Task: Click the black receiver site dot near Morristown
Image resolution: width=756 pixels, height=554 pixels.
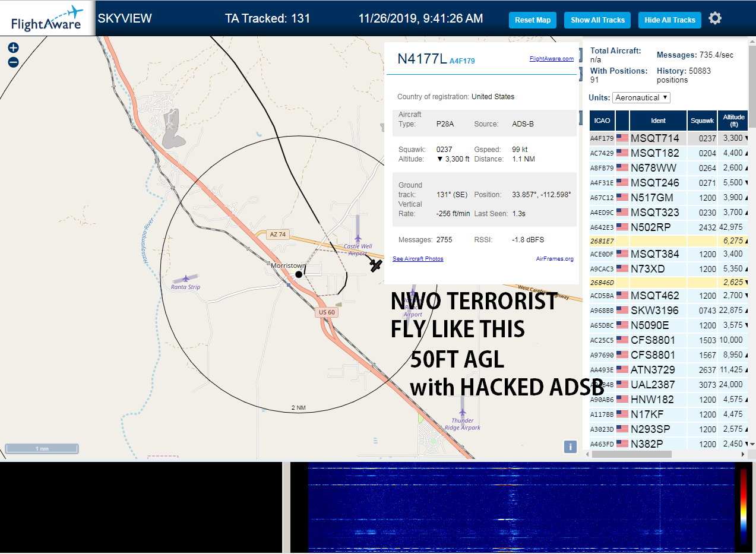Action: point(299,274)
